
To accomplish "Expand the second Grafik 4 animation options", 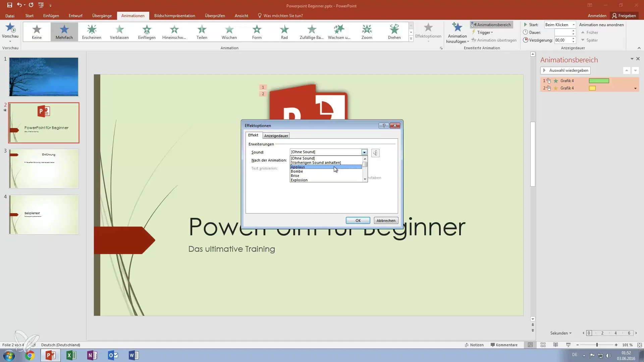I will click(x=635, y=88).
